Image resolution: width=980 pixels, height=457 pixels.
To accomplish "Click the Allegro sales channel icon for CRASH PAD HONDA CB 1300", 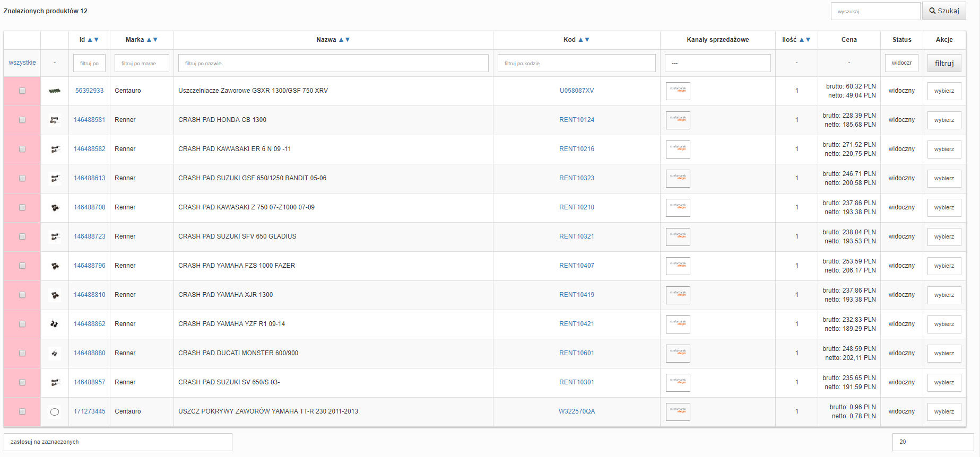I will 678,120.
